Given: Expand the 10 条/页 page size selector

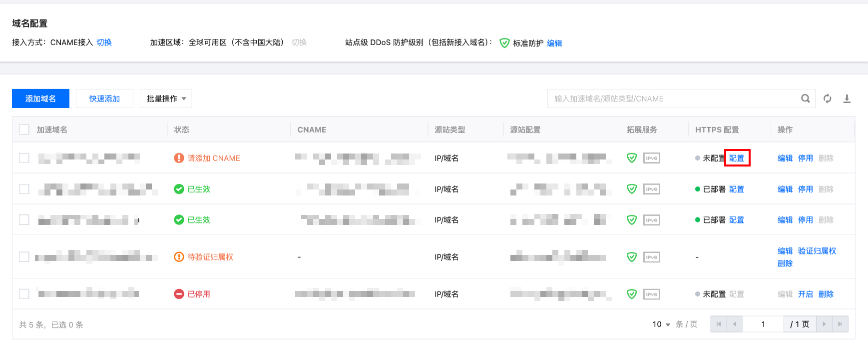Looking at the screenshot, I should (x=661, y=324).
